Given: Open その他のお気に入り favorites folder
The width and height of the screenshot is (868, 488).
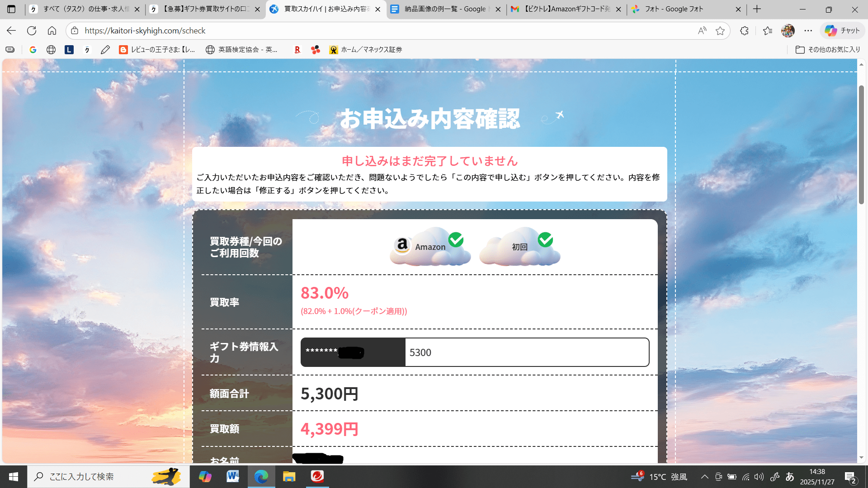Looking at the screenshot, I should pos(828,50).
